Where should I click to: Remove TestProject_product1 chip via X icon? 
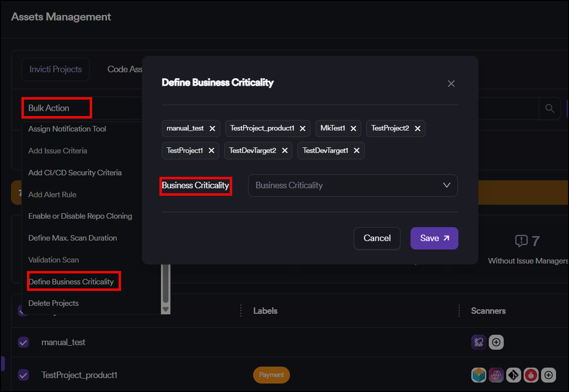[x=302, y=129]
